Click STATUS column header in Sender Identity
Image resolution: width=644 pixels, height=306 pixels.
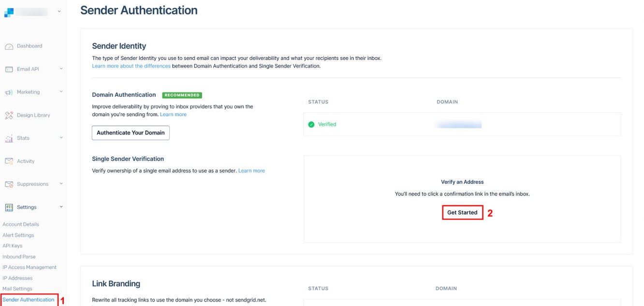(x=318, y=102)
